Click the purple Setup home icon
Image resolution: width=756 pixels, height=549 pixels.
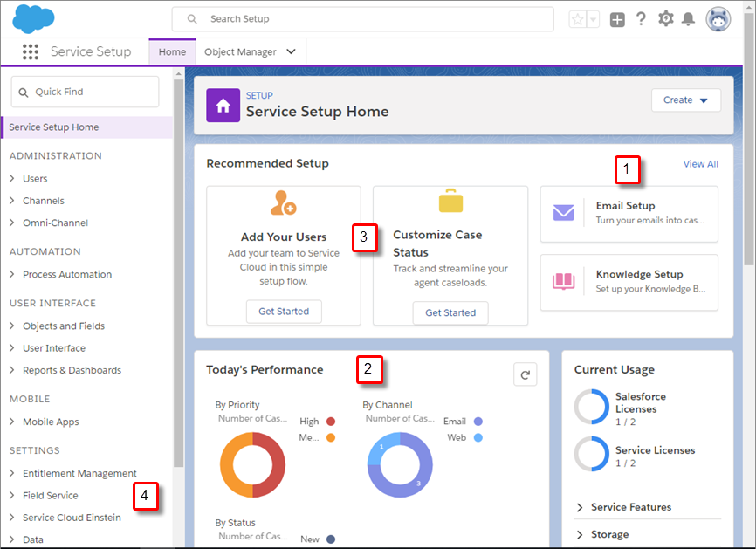(x=223, y=105)
